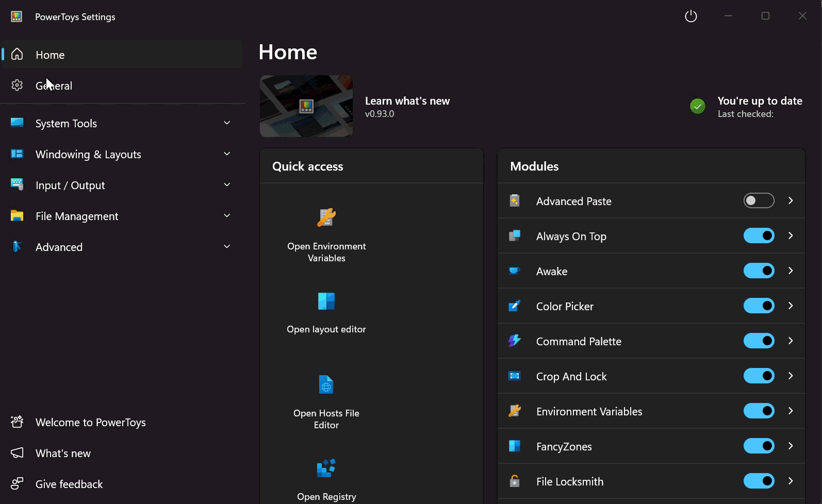Select the System Tools category label
This screenshot has width=822, height=504.
pyautogui.click(x=66, y=124)
